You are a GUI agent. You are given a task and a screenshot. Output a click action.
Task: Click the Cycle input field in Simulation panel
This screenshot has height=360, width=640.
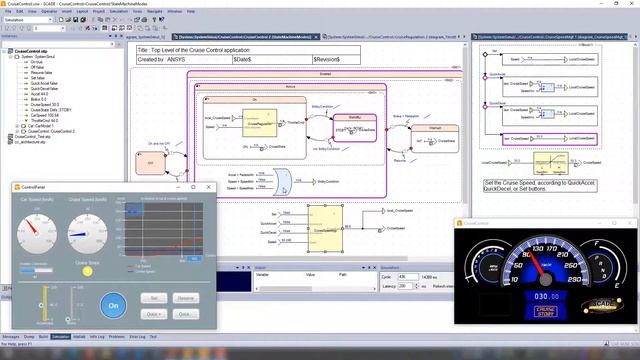click(x=408, y=277)
